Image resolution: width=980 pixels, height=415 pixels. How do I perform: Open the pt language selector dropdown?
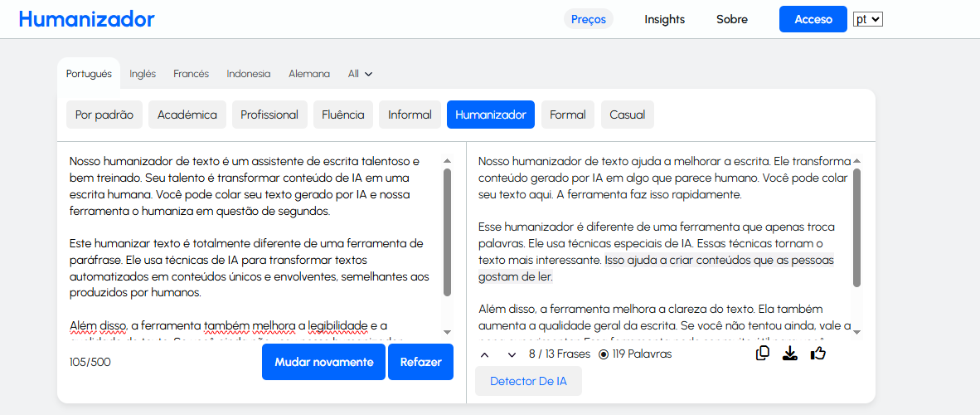[x=868, y=19]
